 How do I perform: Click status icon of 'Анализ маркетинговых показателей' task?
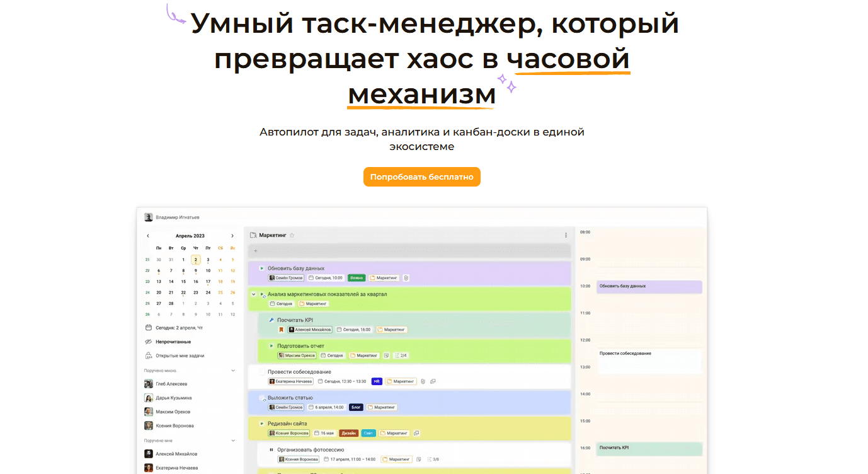click(x=263, y=294)
